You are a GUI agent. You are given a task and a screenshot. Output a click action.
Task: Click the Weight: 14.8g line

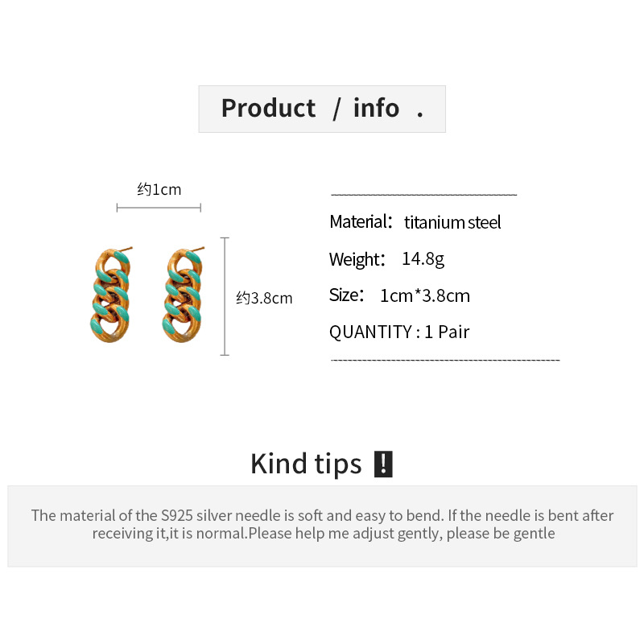tap(386, 259)
